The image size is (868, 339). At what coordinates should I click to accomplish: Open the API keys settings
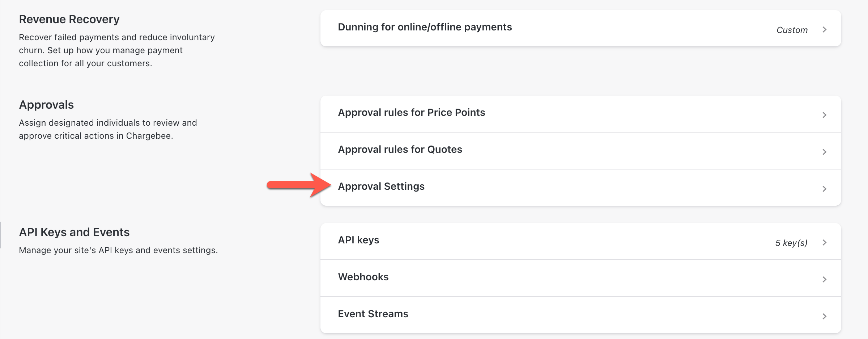[x=358, y=240]
